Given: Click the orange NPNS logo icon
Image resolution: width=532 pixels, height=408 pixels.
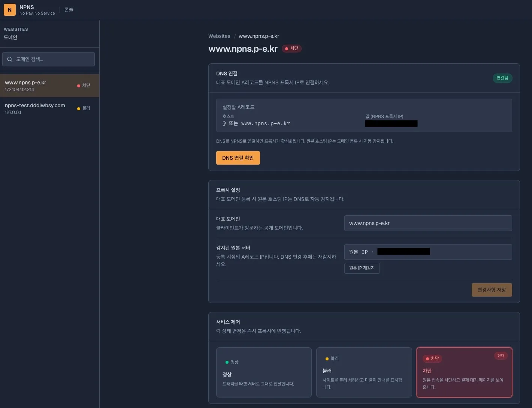Looking at the screenshot, I should pos(10,10).
